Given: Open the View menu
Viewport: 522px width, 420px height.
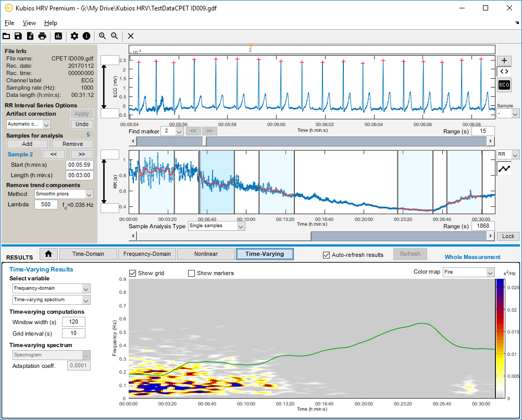Looking at the screenshot, I should (29, 23).
